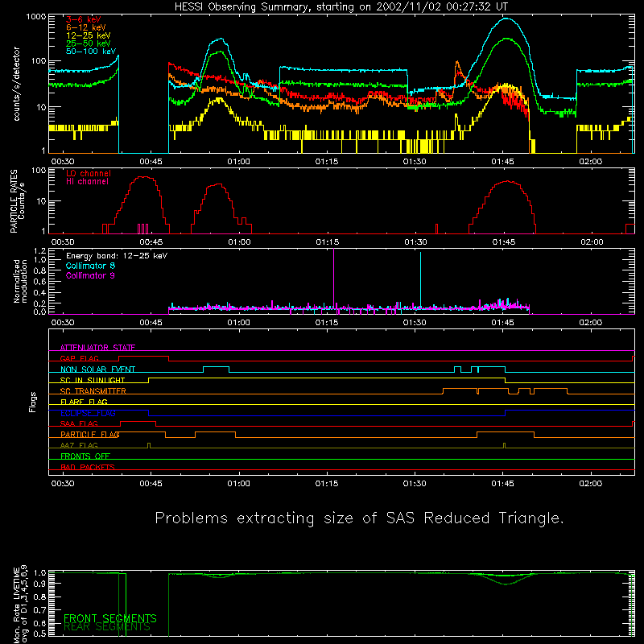Click the FLARE FLAG label
Viewport: 644px width, 644px height.
(84, 402)
